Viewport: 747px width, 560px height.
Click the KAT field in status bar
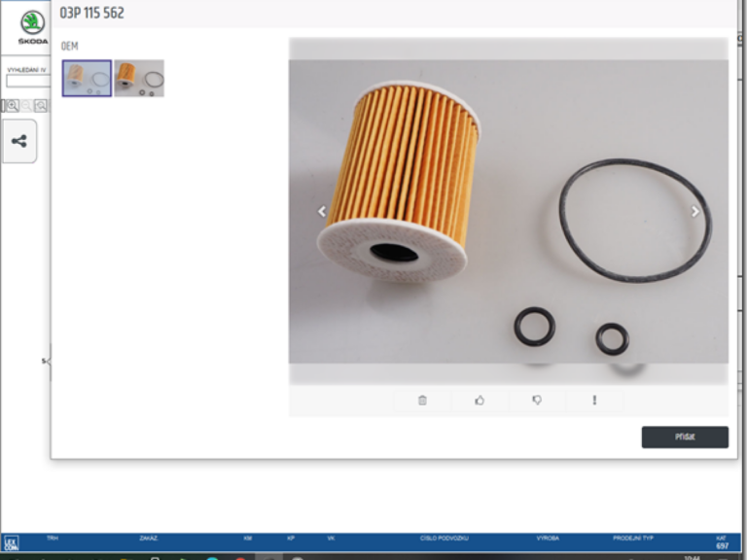coord(722,542)
